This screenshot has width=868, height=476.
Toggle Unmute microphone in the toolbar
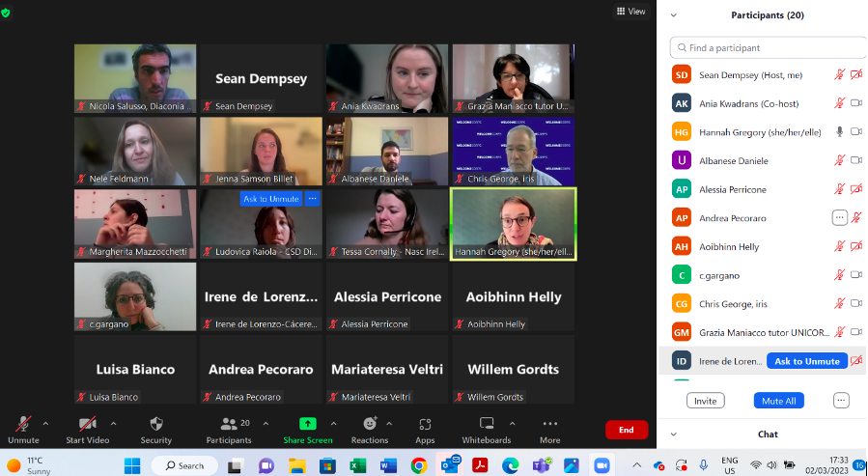[23, 424]
